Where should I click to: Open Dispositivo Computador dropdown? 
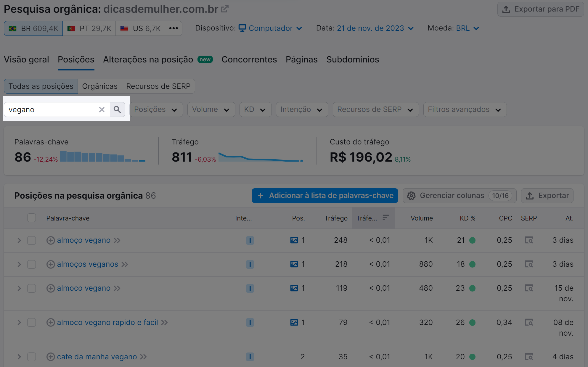[x=270, y=28]
